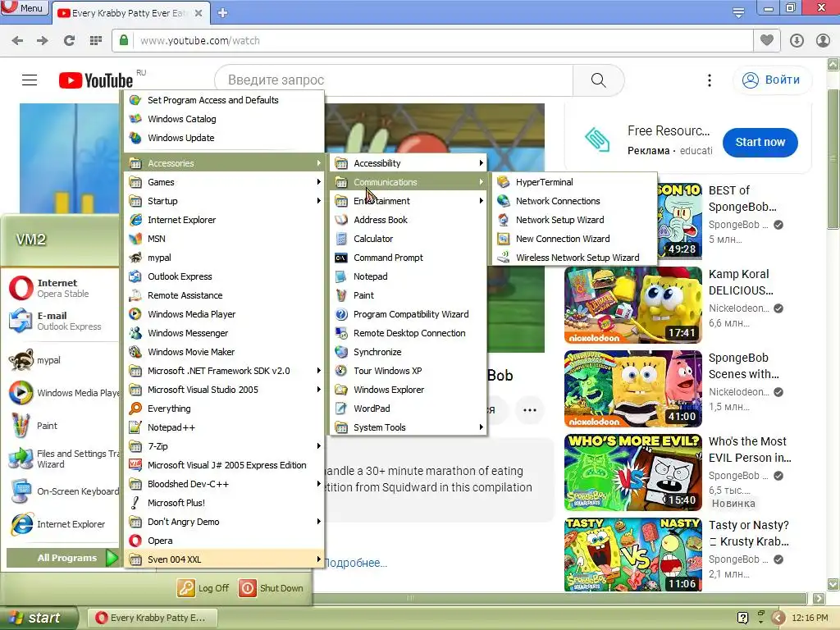Click All Programs button
This screenshot has width=840, height=630.
(62, 558)
